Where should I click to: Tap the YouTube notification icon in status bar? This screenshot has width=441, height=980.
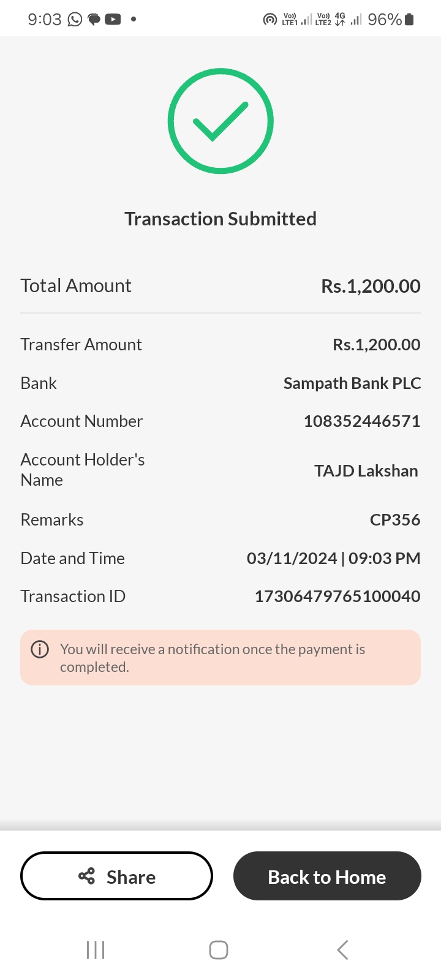tap(113, 20)
